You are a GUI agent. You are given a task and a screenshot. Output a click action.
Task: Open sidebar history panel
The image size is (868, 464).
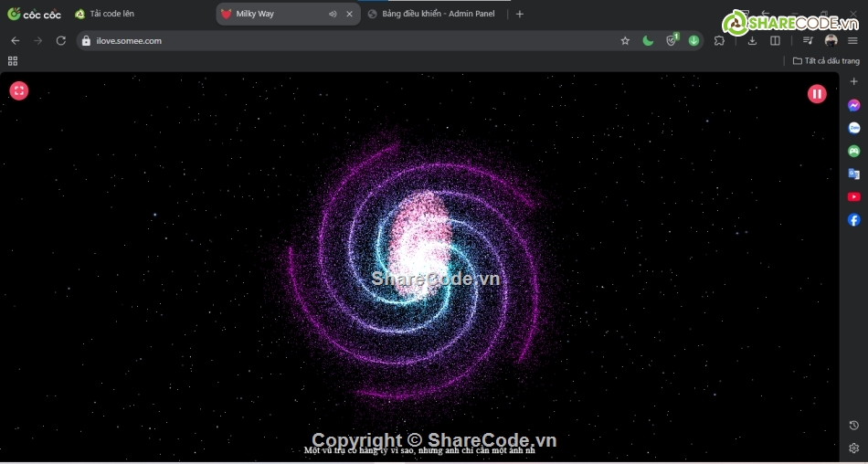[853, 426]
